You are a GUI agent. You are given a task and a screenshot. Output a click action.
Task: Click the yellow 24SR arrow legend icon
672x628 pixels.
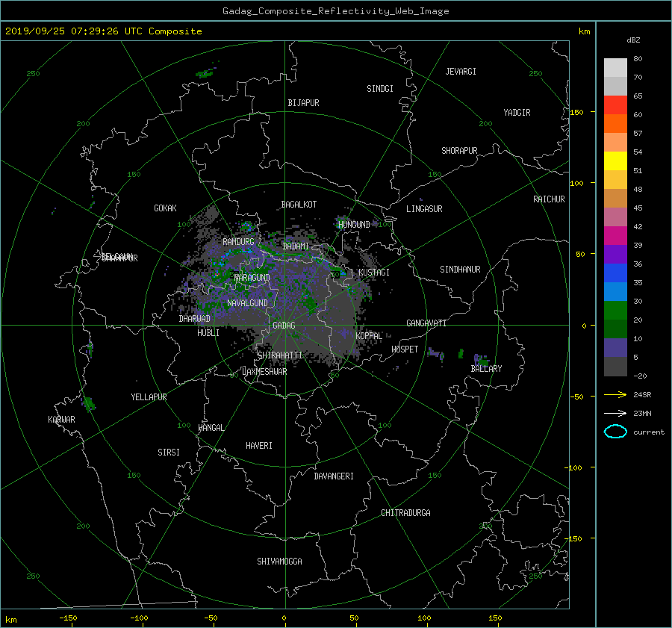tap(615, 394)
